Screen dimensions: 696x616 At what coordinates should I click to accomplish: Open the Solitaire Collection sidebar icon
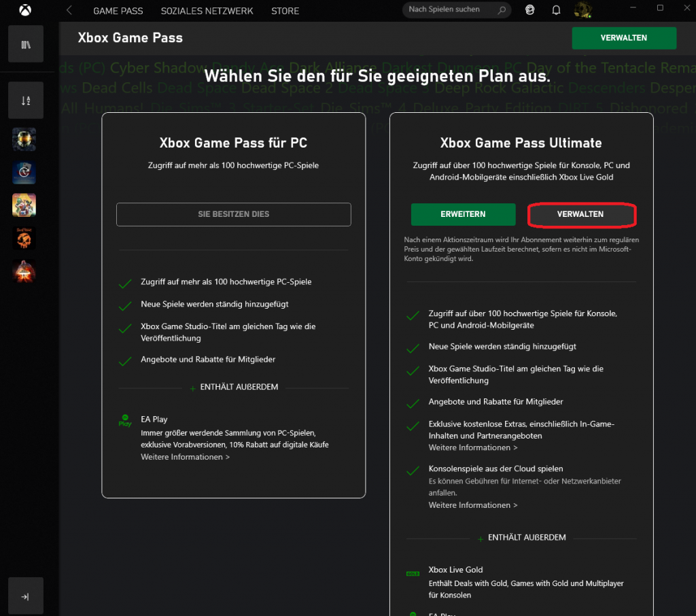click(x=24, y=172)
